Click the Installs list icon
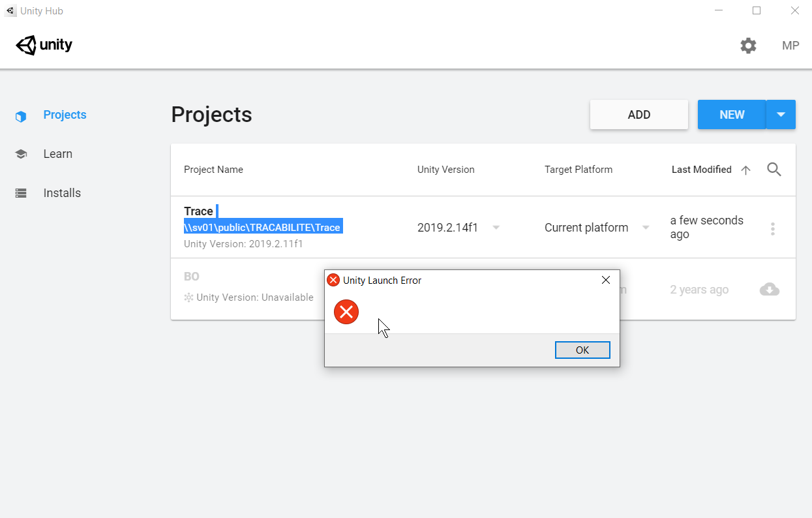812x518 pixels. (21, 194)
